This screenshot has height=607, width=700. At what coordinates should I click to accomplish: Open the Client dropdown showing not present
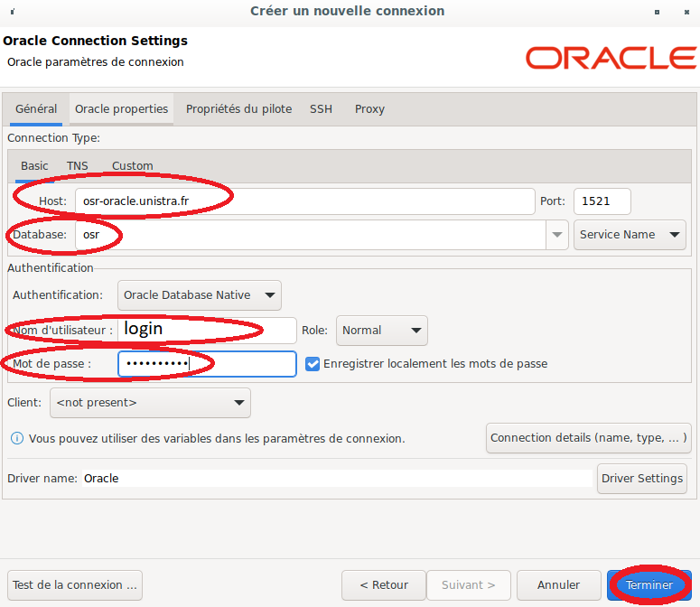pyautogui.click(x=150, y=403)
